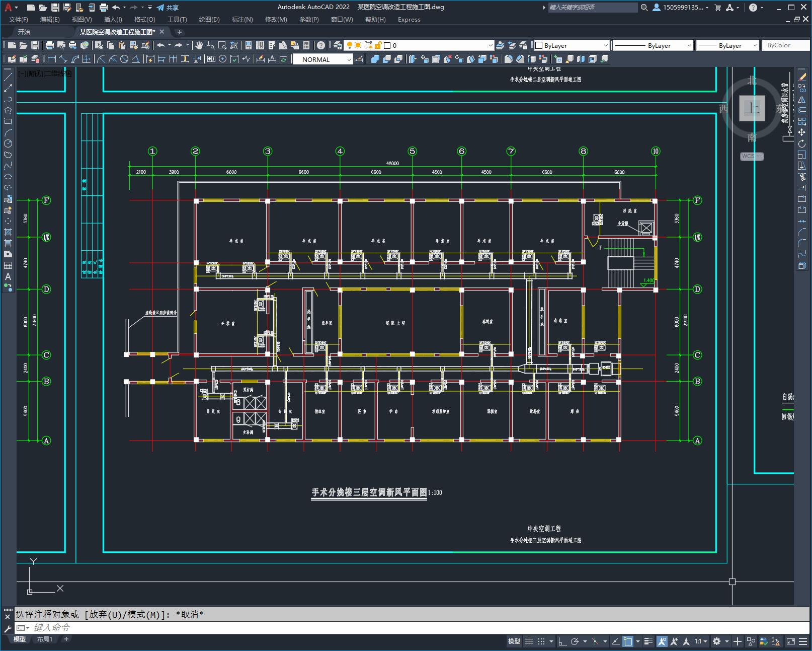This screenshot has width=812, height=651.
Task: Add a new layout with plus button
Action: [x=66, y=639]
